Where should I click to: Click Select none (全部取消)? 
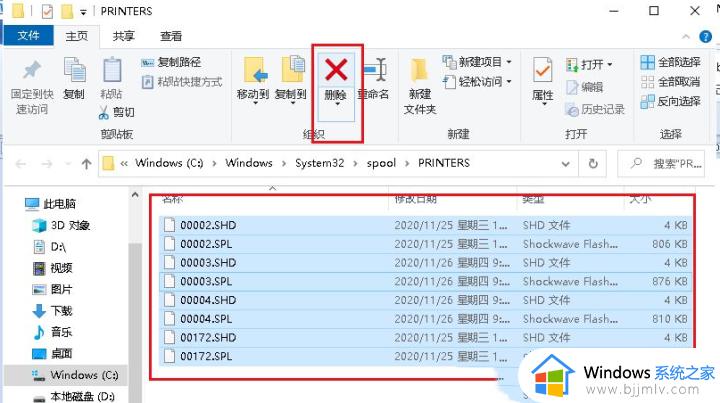pos(670,82)
